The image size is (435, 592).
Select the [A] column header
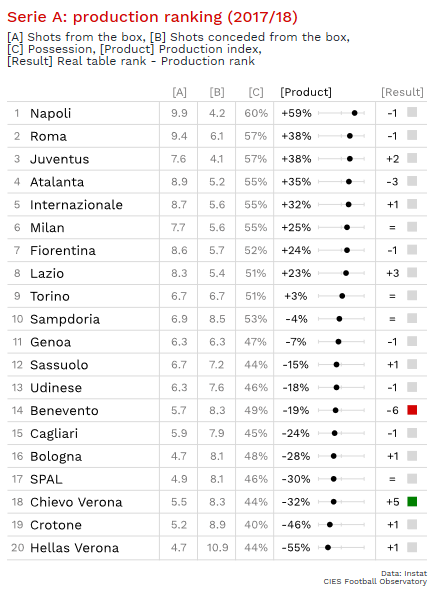pos(179,92)
